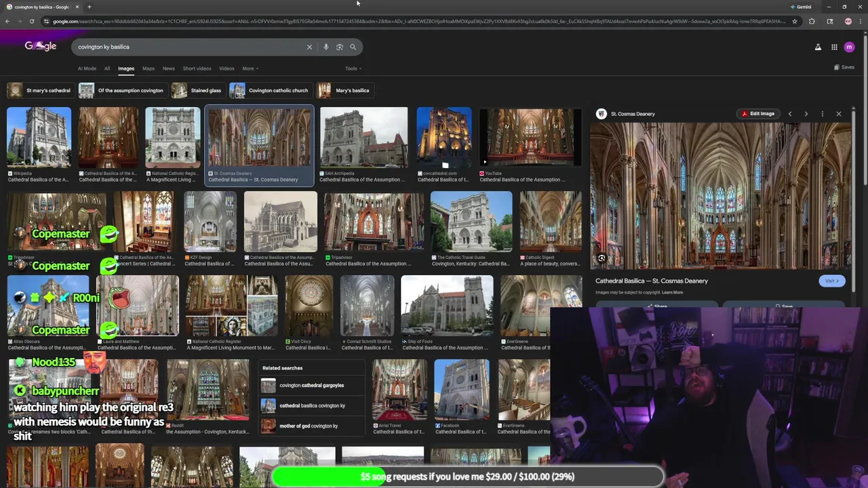Expand the Tools dropdown
Screen dimensions: 868x488
[353, 68]
